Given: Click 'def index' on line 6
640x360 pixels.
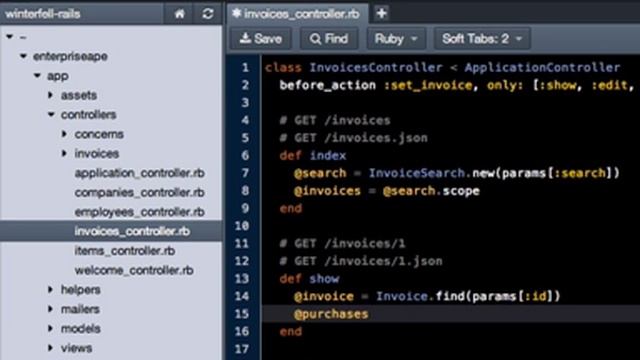Looking at the screenshot, I should tap(313, 156).
